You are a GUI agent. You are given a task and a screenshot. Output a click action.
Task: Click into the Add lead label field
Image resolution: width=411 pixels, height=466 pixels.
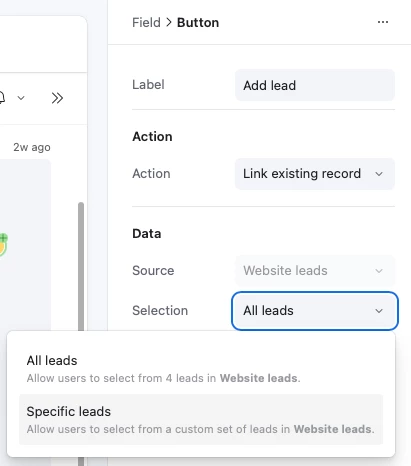point(315,85)
